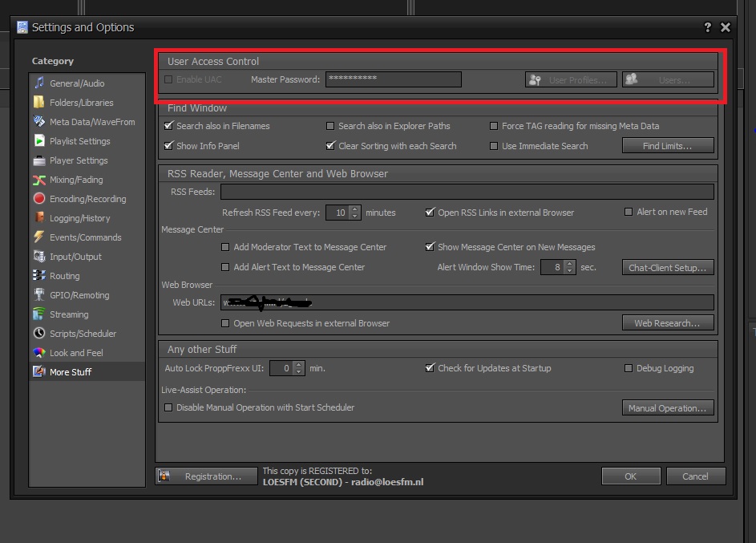Viewport: 756px width, 543px height.
Task: Click the User Profiles key icon
Action: click(535, 79)
